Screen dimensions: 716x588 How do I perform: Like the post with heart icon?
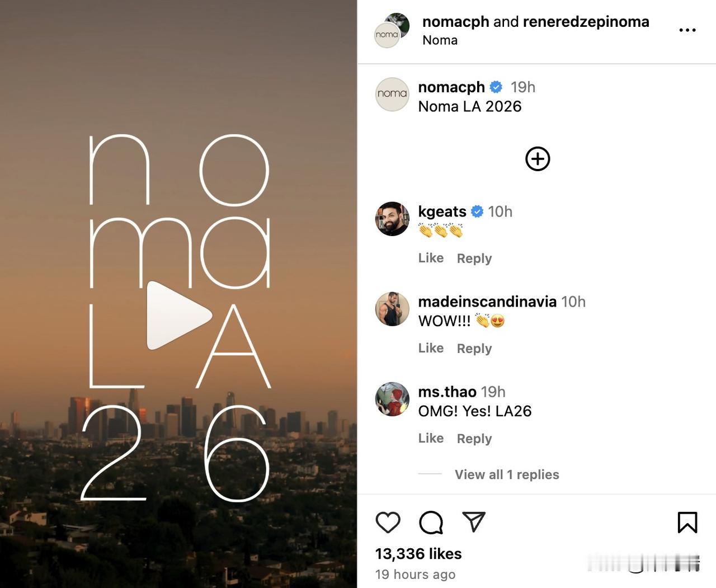pyautogui.click(x=388, y=523)
